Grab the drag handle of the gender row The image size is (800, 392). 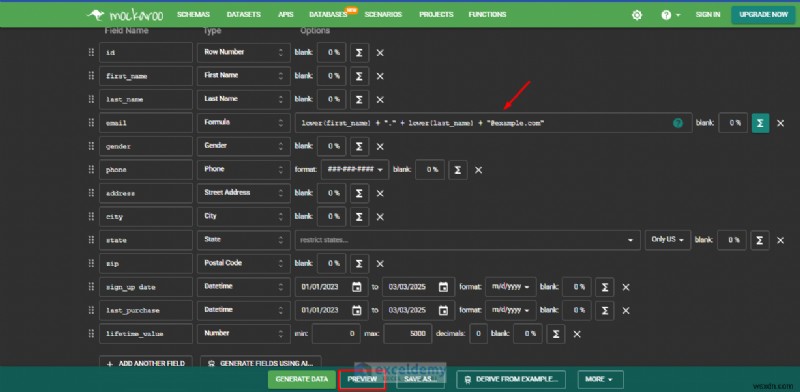click(x=91, y=146)
